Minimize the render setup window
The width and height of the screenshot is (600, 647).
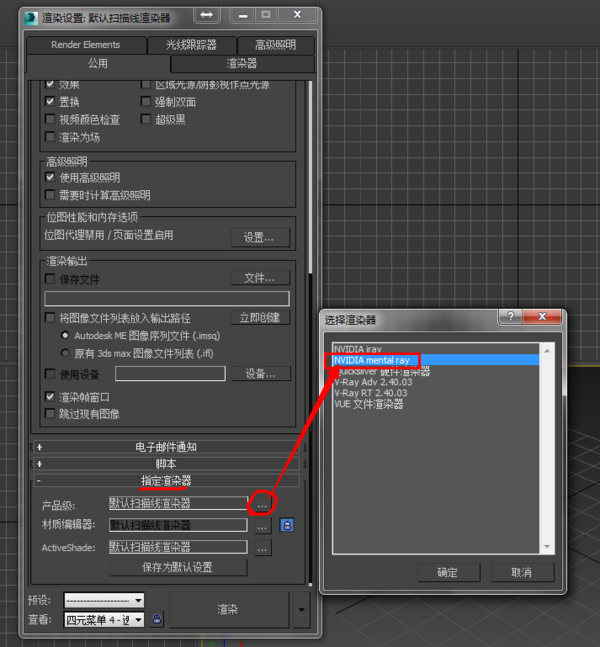pyautogui.click(x=243, y=16)
